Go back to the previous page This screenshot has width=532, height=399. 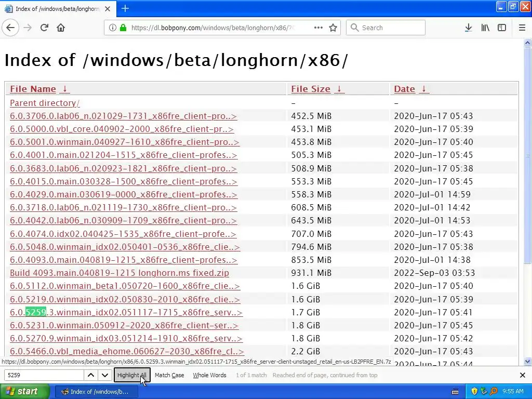[x=10, y=28]
